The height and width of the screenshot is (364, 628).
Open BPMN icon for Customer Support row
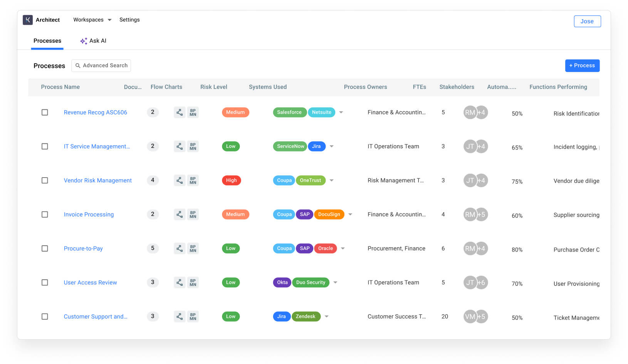pos(193,316)
